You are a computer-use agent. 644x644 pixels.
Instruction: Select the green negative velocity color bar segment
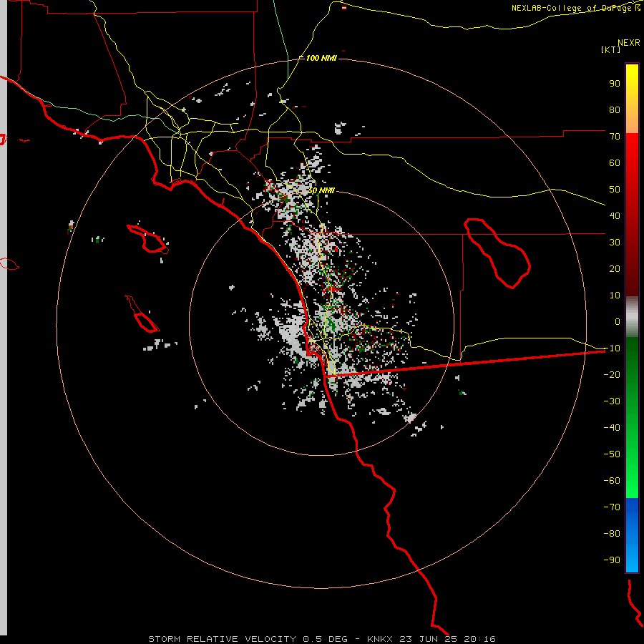[632, 417]
